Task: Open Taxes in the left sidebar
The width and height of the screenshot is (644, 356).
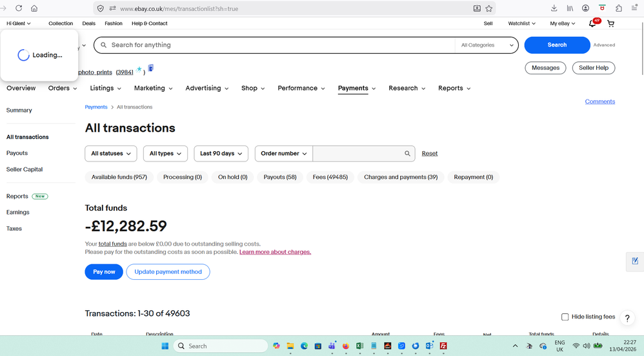Action: pos(14,229)
